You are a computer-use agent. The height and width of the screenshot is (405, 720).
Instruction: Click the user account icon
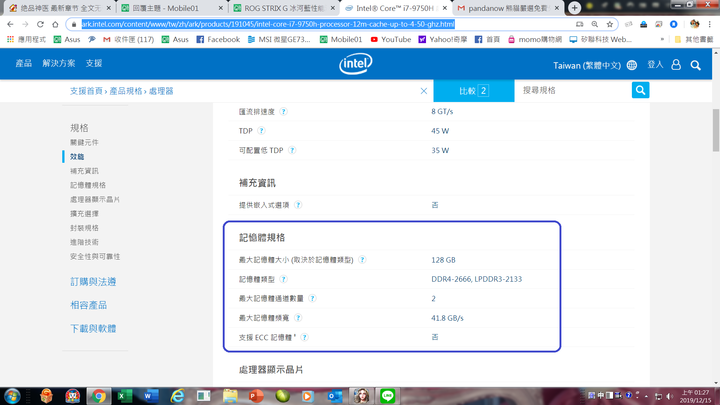[x=676, y=65]
